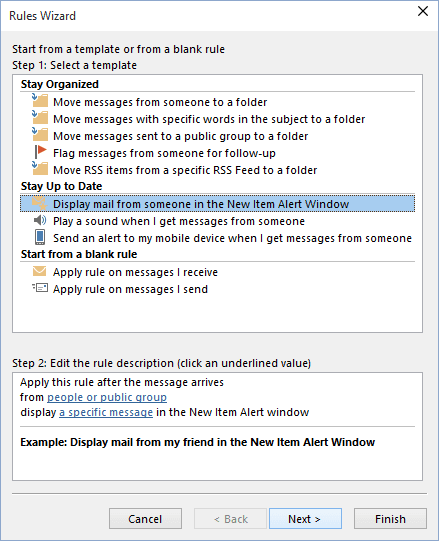The width and height of the screenshot is (439, 541).
Task: Open 'people or public group' link
Action: [107, 397]
